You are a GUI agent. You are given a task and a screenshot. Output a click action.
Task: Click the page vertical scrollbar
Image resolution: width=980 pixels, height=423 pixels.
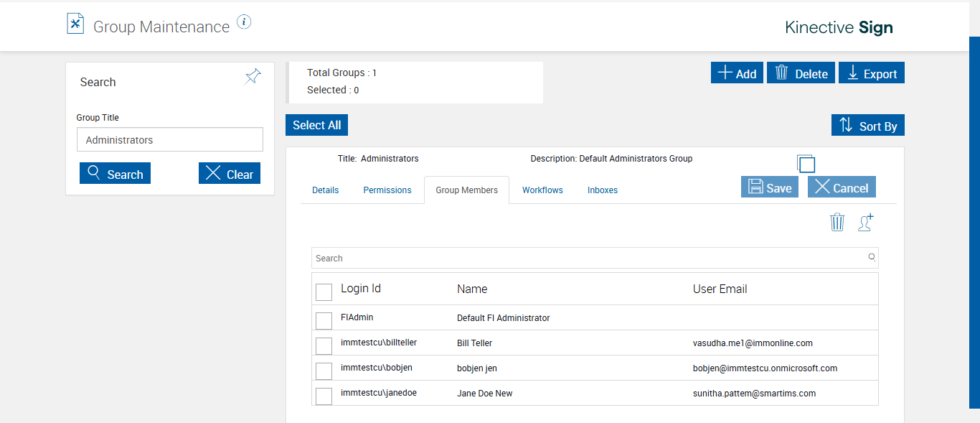click(x=974, y=215)
